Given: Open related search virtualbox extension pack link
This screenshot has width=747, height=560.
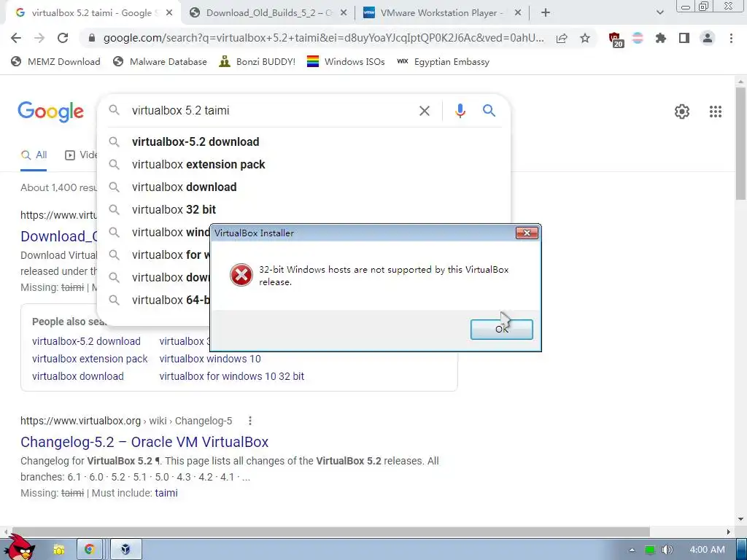Looking at the screenshot, I should (x=90, y=359).
